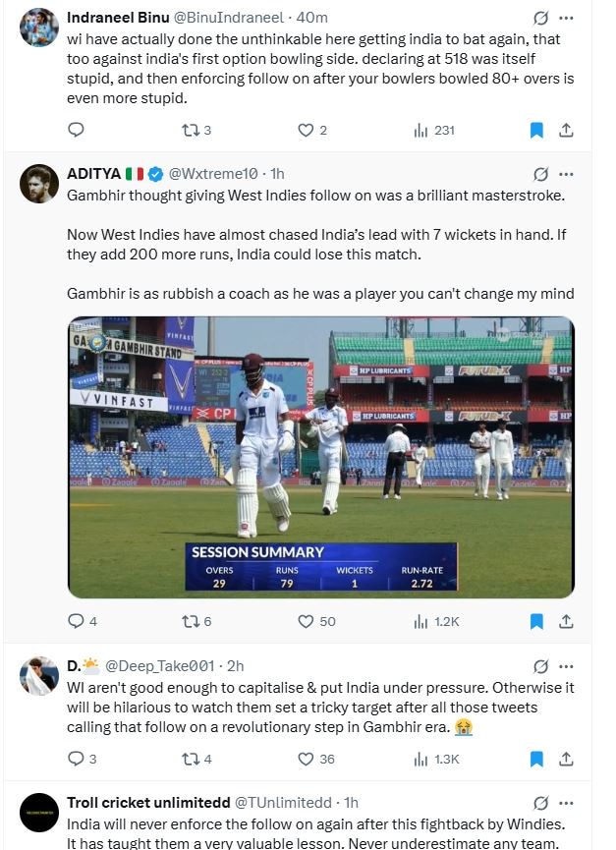Toggle bookmark on ADITYA's tweet

[536, 621]
